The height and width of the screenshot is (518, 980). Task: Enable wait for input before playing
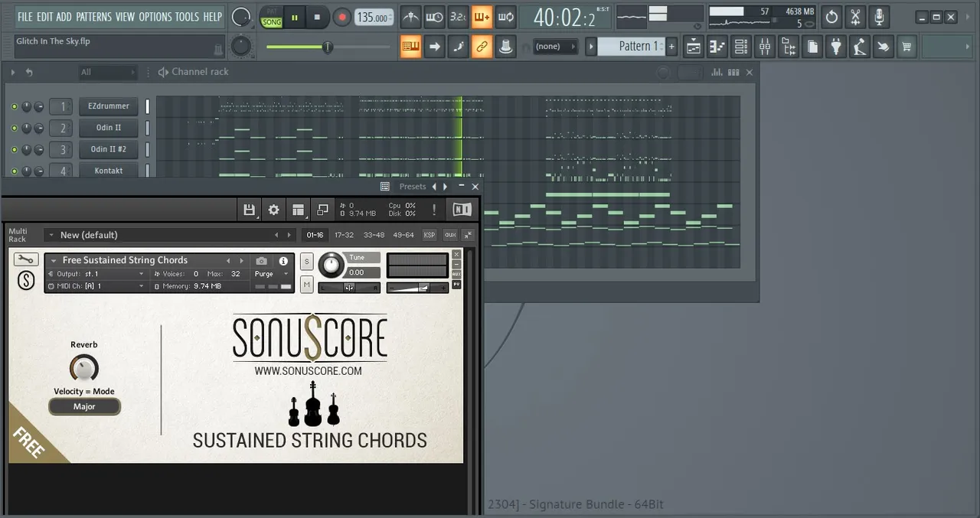click(x=434, y=17)
